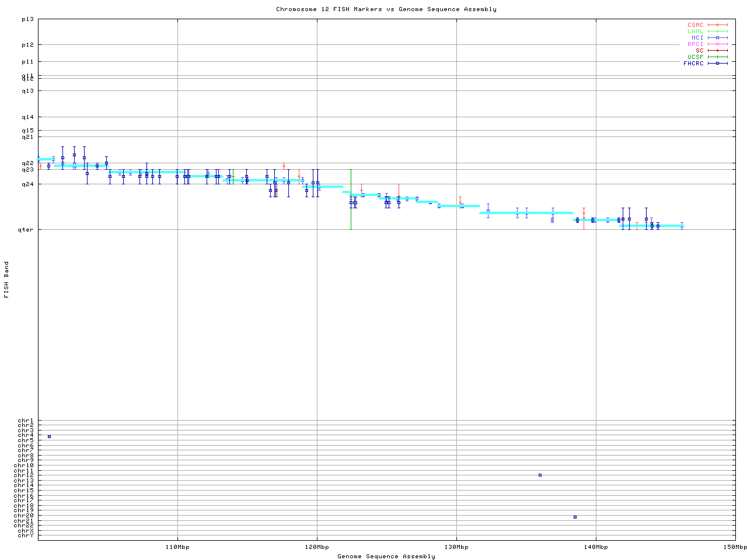Click the q14 y-axis band label
The image size is (747, 560).
[27, 117]
